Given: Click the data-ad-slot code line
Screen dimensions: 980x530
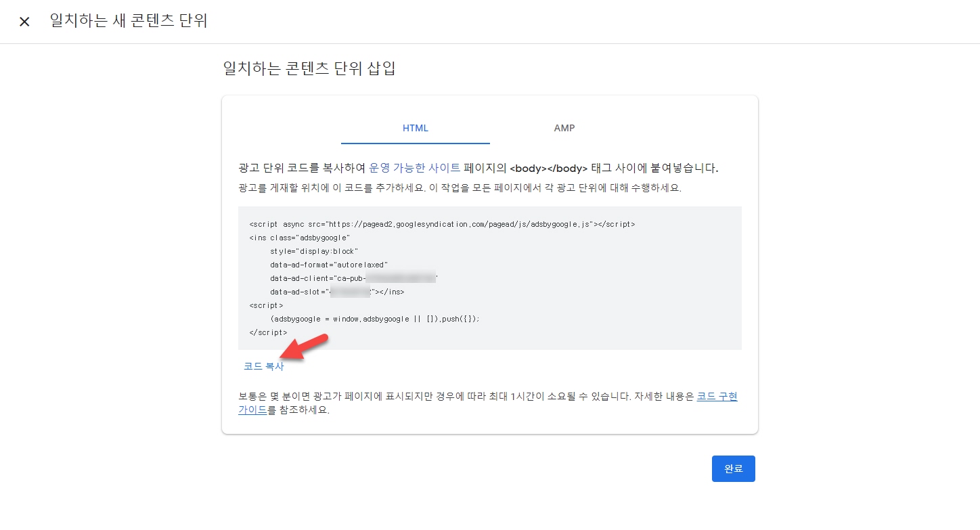Looking at the screenshot, I should 337,292.
